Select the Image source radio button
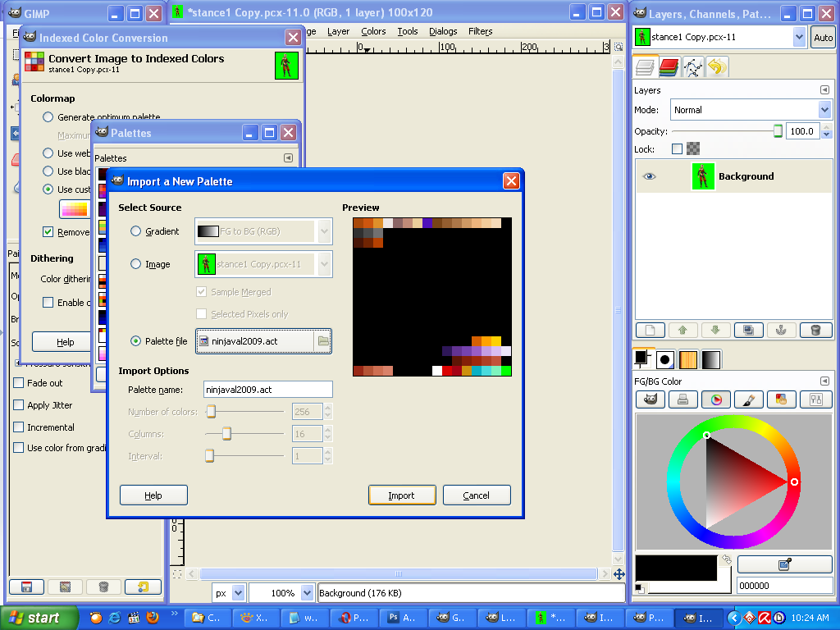 coord(136,264)
